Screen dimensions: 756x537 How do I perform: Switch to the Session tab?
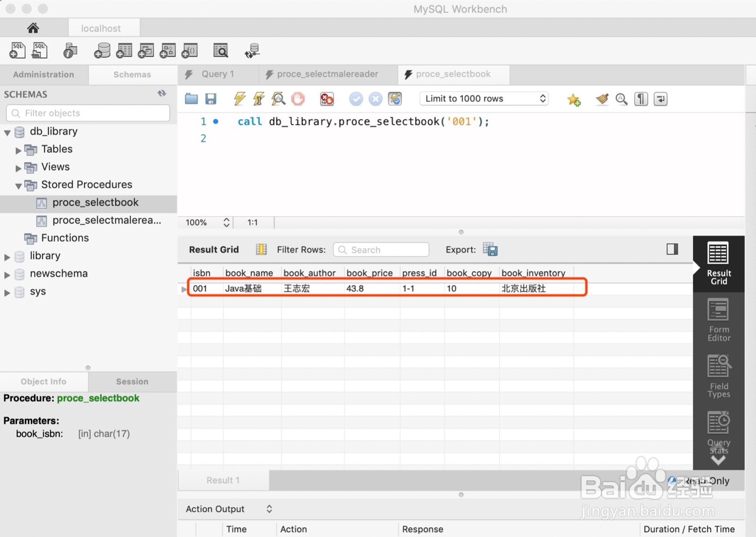coord(132,381)
